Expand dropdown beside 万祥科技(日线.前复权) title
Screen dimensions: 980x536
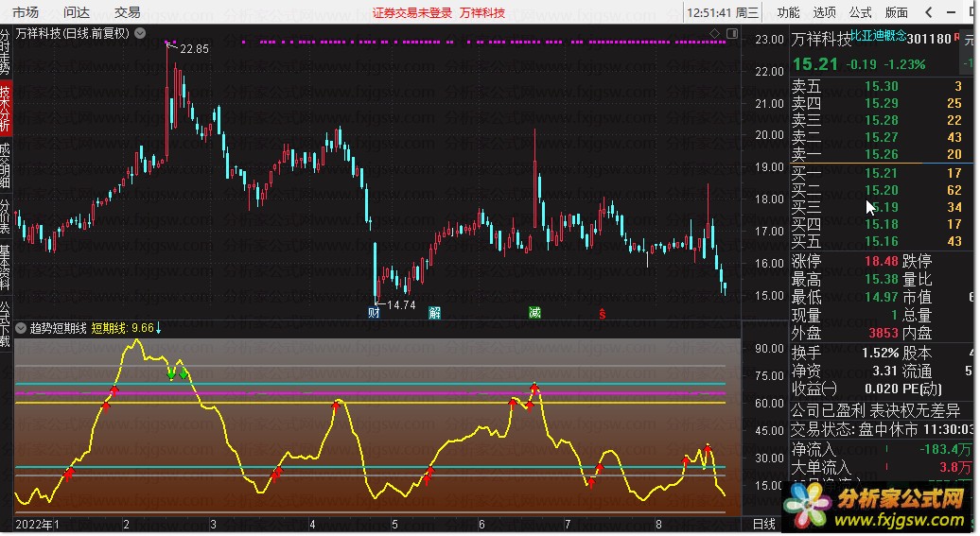pyautogui.click(x=141, y=33)
